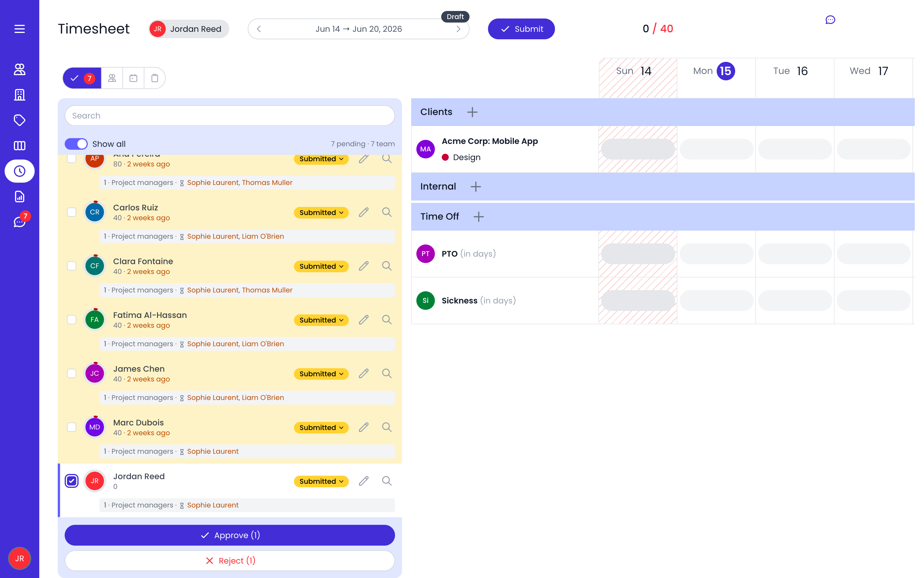Image resolution: width=924 pixels, height=578 pixels.
Task: Edit Marc Dubois timesheet with pencil icon
Action: coord(364,427)
